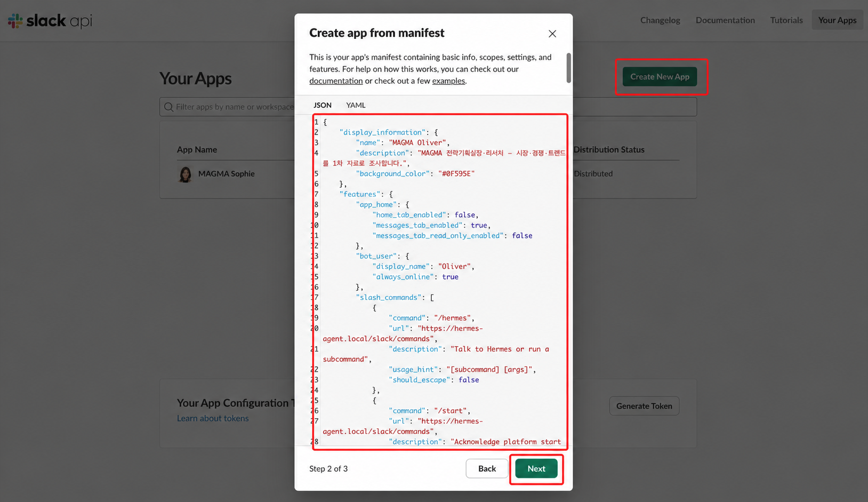Click the Distribution Status column header
868x502 pixels.
coord(609,150)
